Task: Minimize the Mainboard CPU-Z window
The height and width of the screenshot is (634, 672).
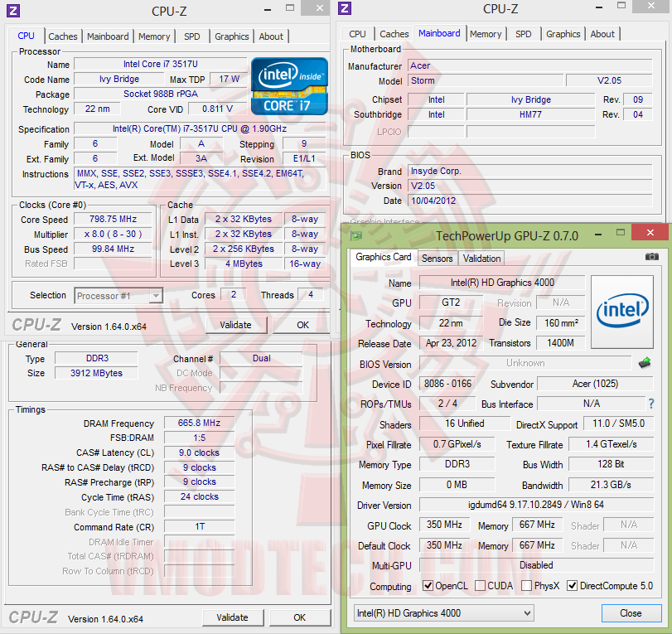Action: 599,7
